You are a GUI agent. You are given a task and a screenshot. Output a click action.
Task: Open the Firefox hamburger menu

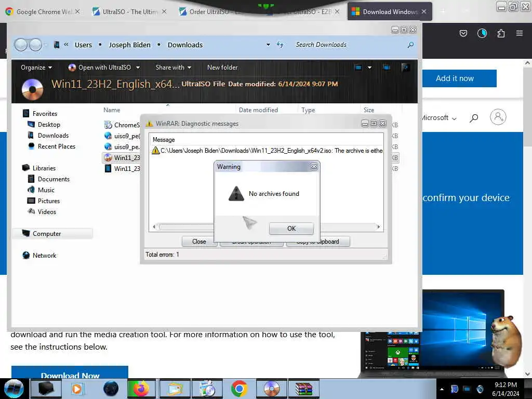click(x=520, y=33)
